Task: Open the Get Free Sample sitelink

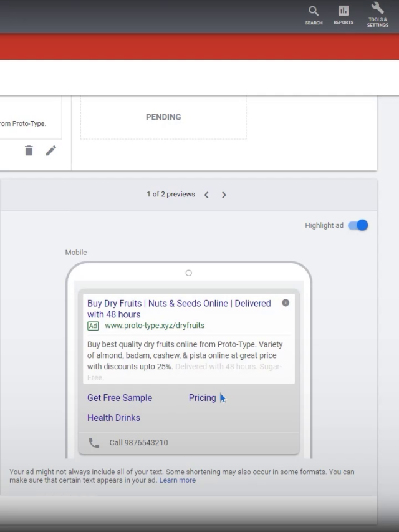Action: click(120, 398)
